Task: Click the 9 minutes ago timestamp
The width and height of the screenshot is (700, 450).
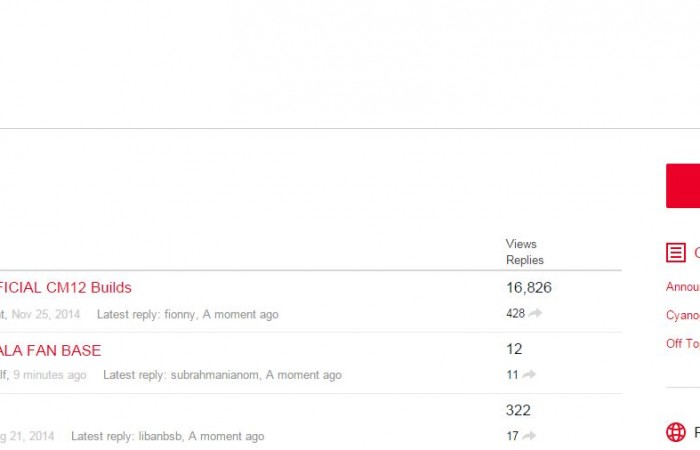Action: click(49, 375)
